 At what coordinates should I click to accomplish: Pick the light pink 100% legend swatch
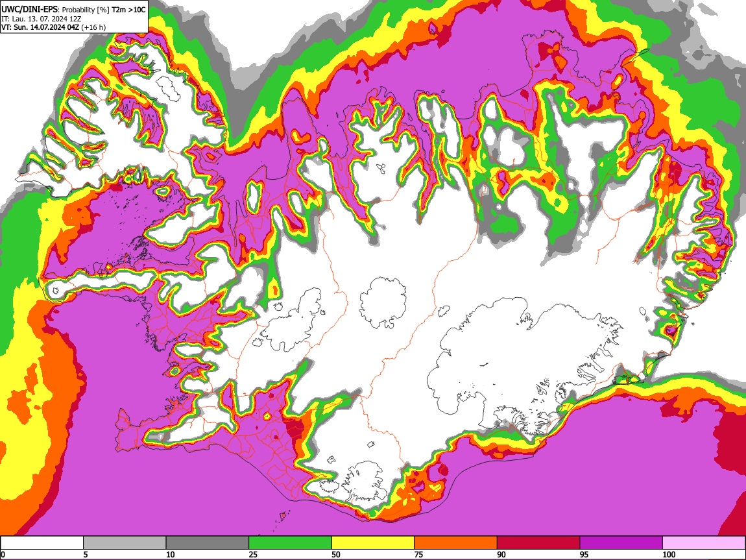pyautogui.click(x=704, y=542)
